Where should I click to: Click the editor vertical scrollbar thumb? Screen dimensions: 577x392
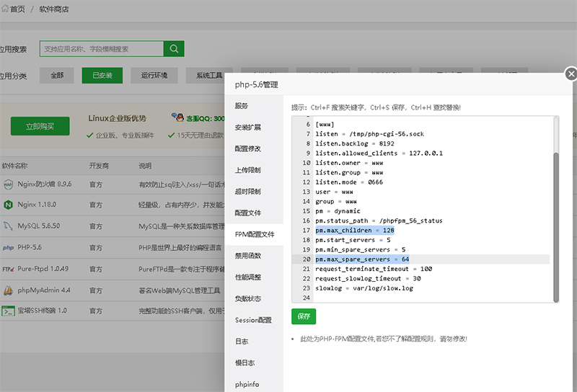tap(556, 227)
